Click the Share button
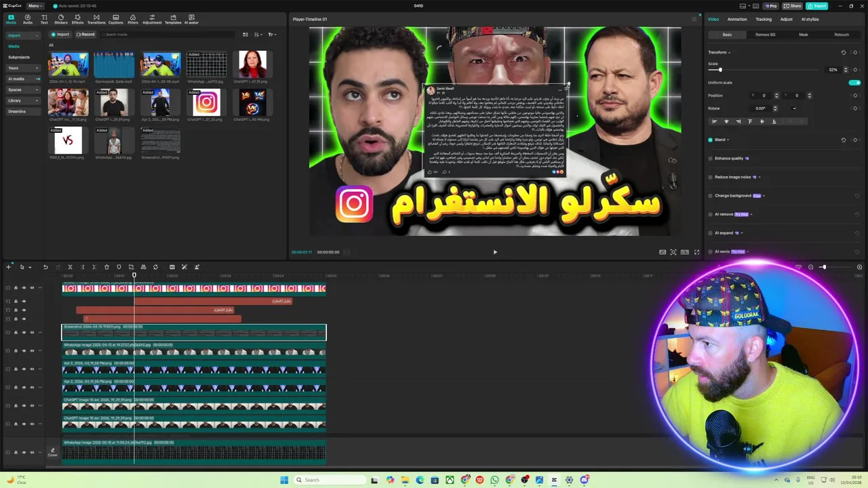 click(792, 5)
